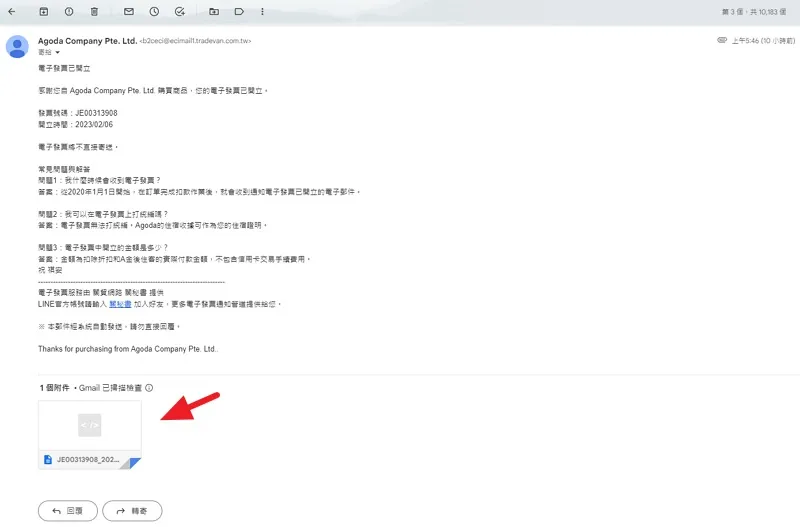Click the reply button at the bottom
This screenshot has width=800, height=527.
tap(68, 511)
